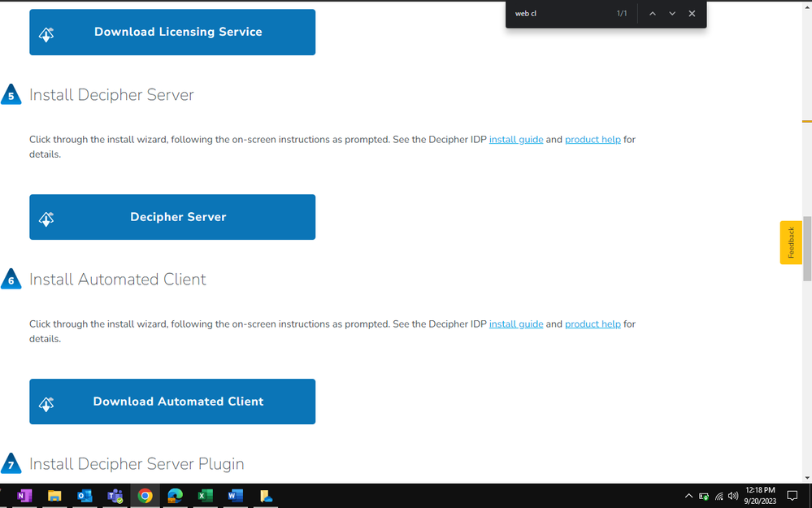Open the clock and date flyout
Image resolution: width=812 pixels, height=508 pixels.
click(760, 496)
